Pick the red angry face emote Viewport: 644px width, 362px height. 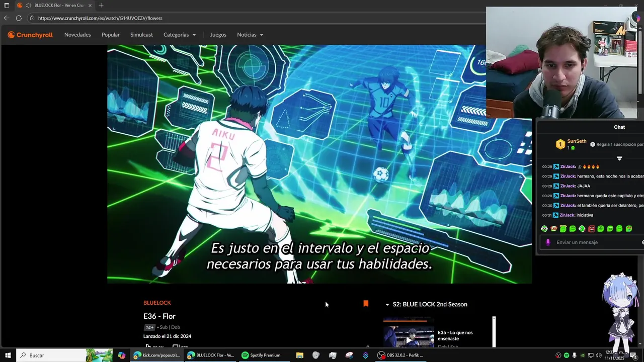[x=591, y=229]
